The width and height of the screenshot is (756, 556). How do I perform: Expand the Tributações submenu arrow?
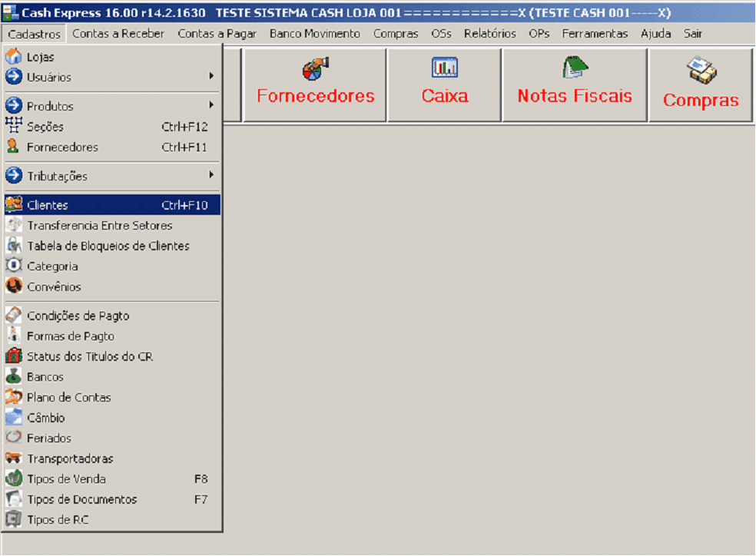coord(211,175)
